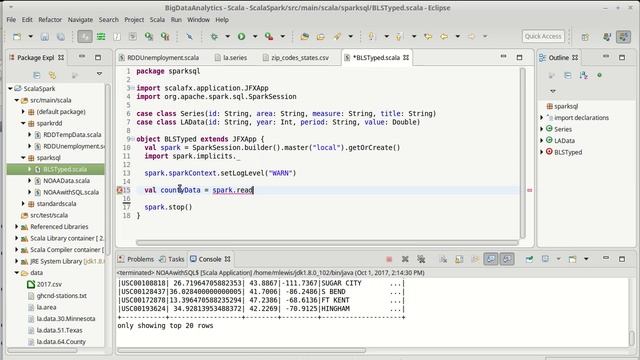Viewport: 640px width, 360px height.
Task: Open the New file dropdown arrow
Action: [x=30, y=36]
